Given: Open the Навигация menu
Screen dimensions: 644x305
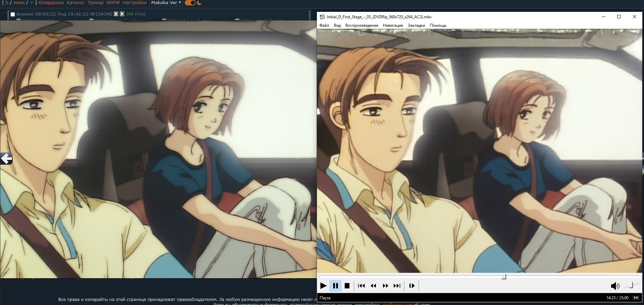Looking at the screenshot, I should 393,25.
